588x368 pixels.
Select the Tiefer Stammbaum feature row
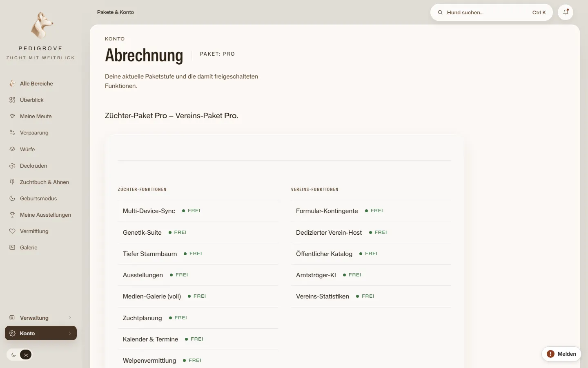click(198, 254)
